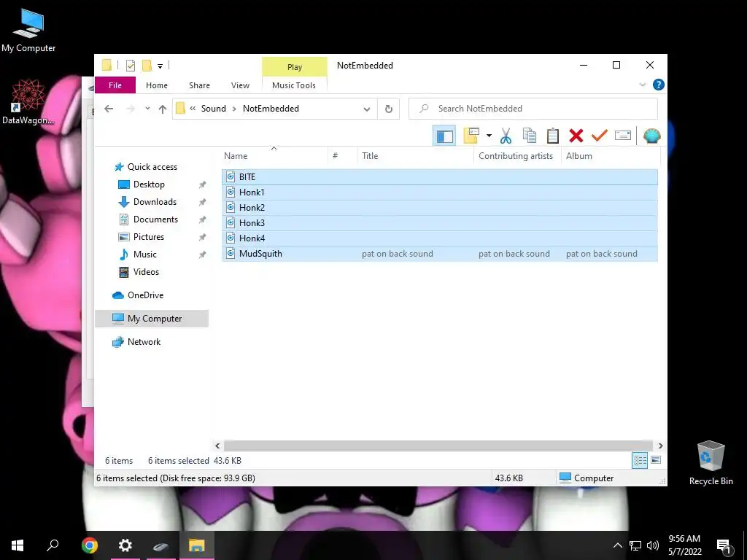
Task: Toggle the navigation pane toolbar button
Action: pyautogui.click(x=444, y=136)
